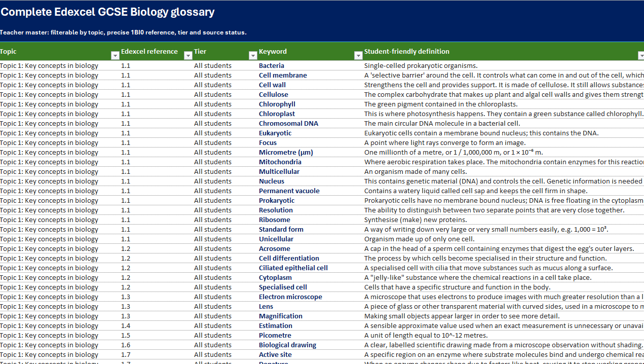Select the 'Teacher master: filterable by topic' subtitle cell
Image resolution: width=644 pixels, height=364 pixels.
point(123,32)
